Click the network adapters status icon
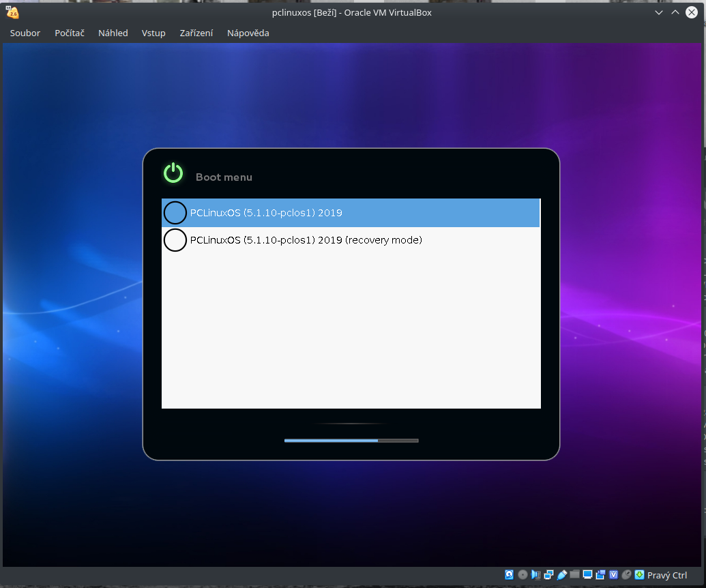Screen dimensions: 706x588 (548, 575)
